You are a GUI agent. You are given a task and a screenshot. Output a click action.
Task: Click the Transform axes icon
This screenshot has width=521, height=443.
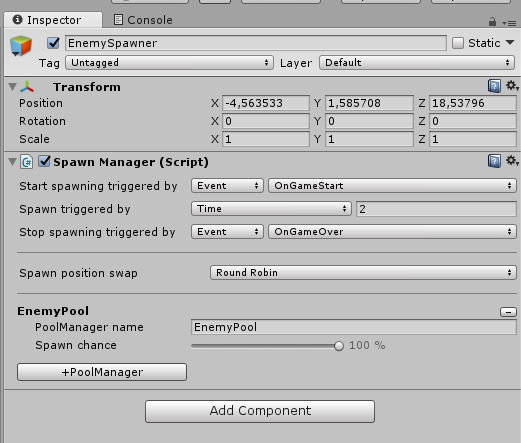click(27, 87)
